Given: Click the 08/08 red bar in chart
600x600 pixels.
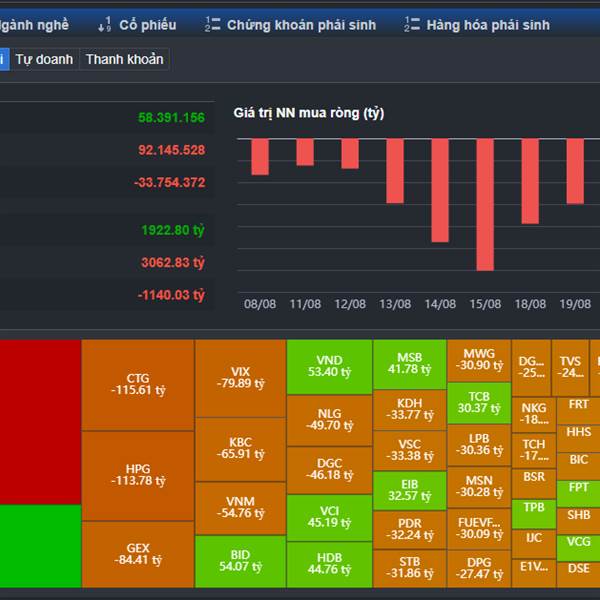Looking at the screenshot, I should (x=260, y=157).
